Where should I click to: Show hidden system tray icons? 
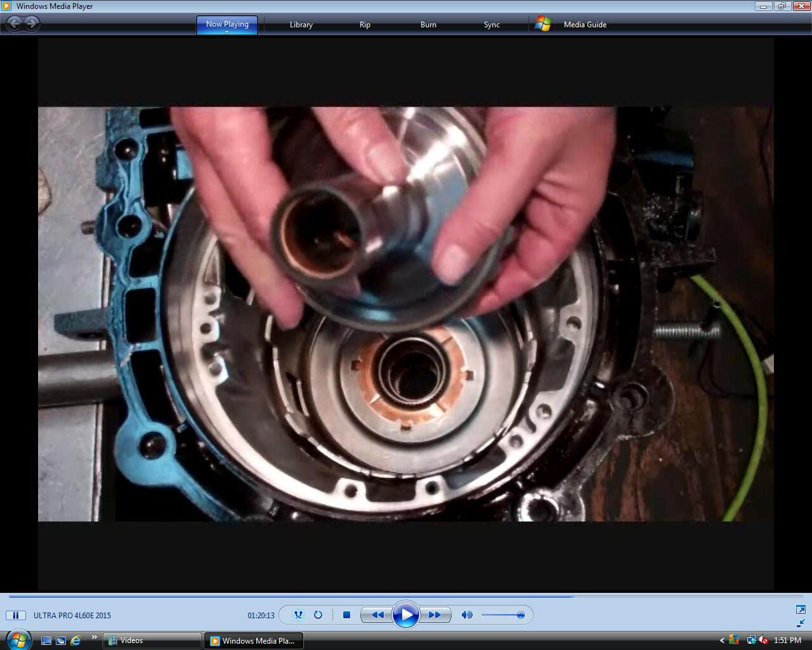pyautogui.click(x=722, y=640)
